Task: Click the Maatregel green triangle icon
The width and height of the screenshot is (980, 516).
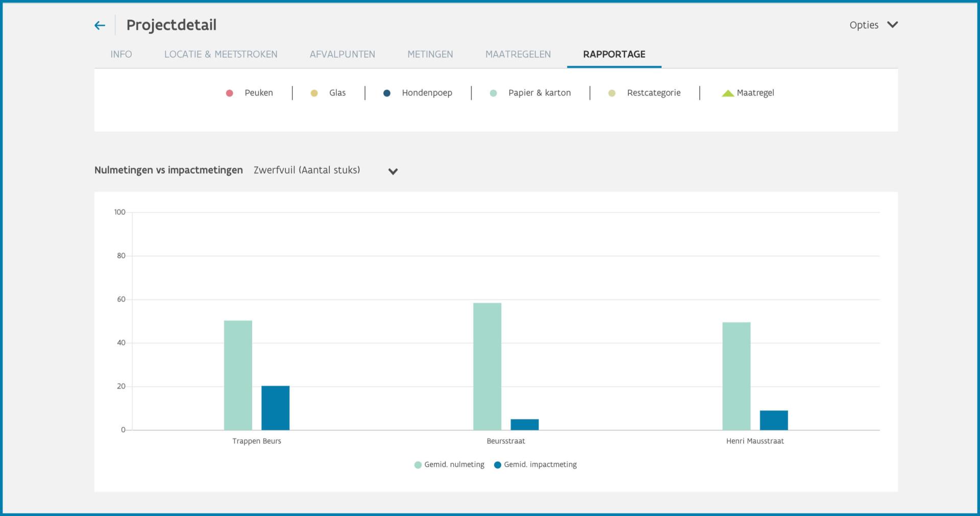Action: 728,93
